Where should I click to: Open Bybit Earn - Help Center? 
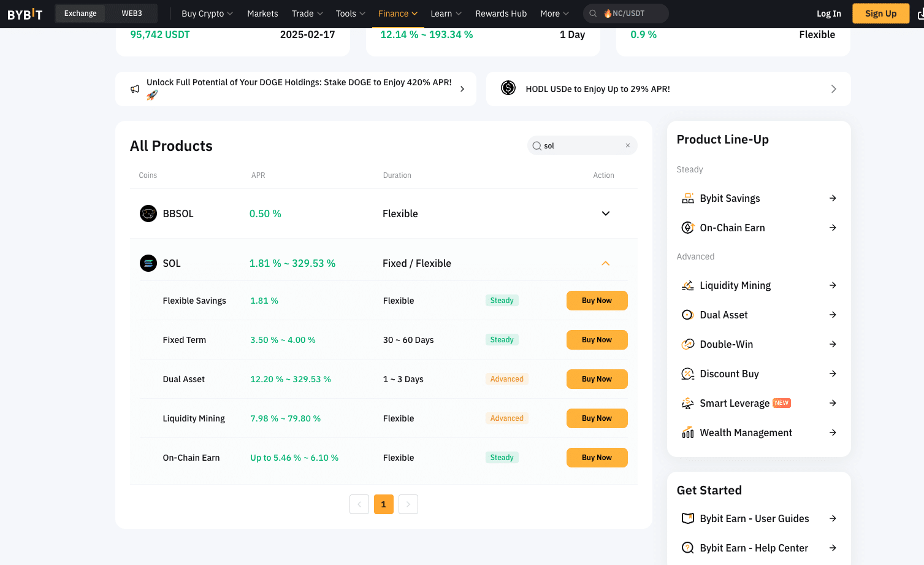[x=759, y=548]
